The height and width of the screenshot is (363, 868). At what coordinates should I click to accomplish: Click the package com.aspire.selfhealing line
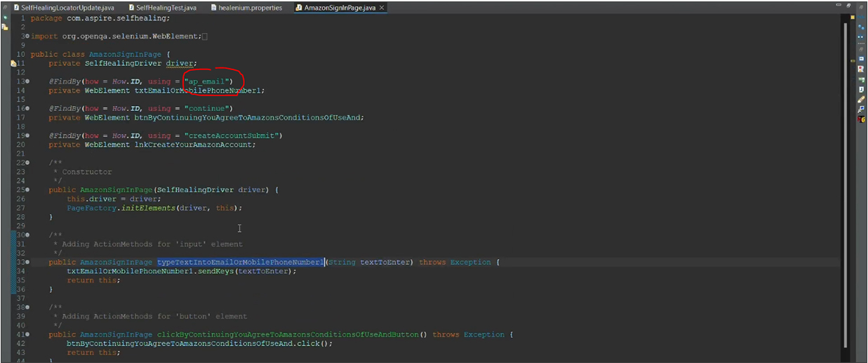coord(100,18)
